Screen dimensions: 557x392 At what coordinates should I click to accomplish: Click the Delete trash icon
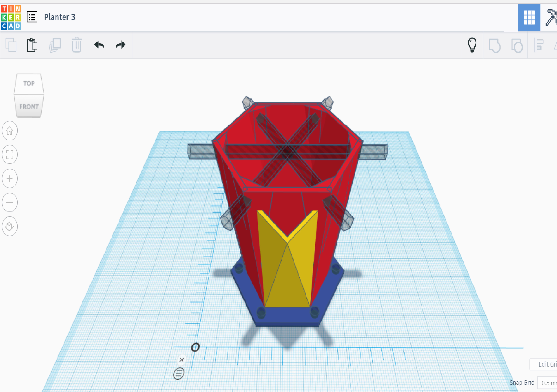point(77,45)
